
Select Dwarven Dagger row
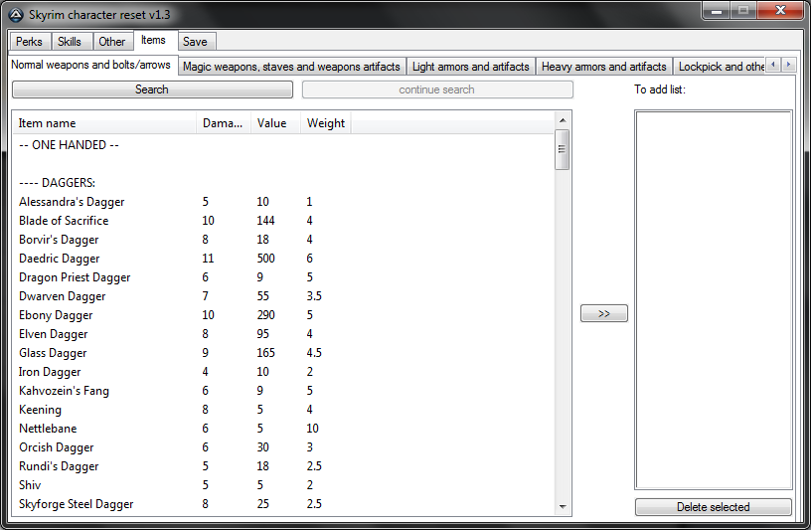[283, 296]
